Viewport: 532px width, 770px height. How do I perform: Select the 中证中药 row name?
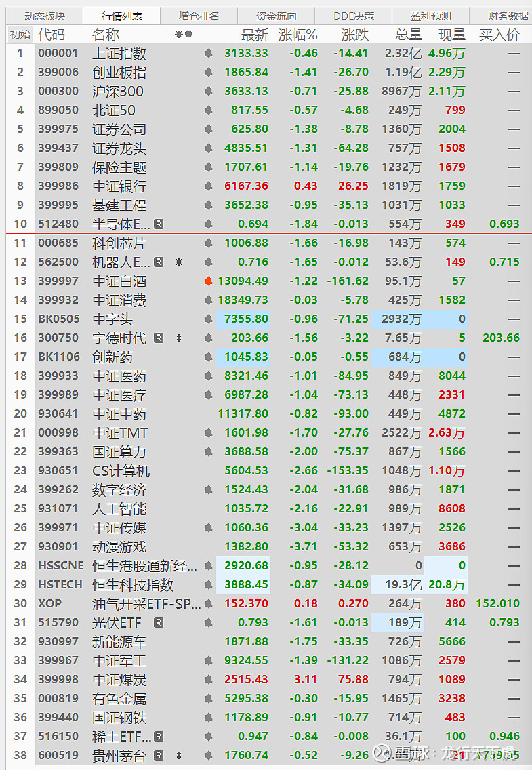119,414
